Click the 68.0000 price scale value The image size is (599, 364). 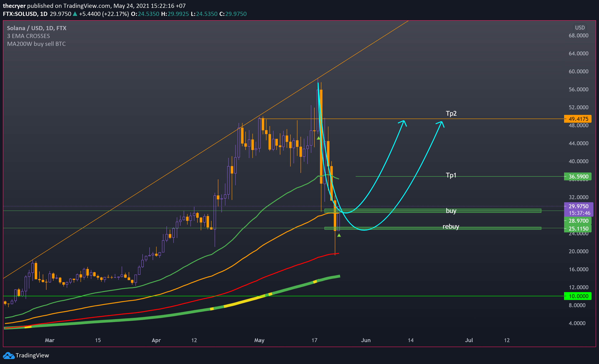[579, 36]
